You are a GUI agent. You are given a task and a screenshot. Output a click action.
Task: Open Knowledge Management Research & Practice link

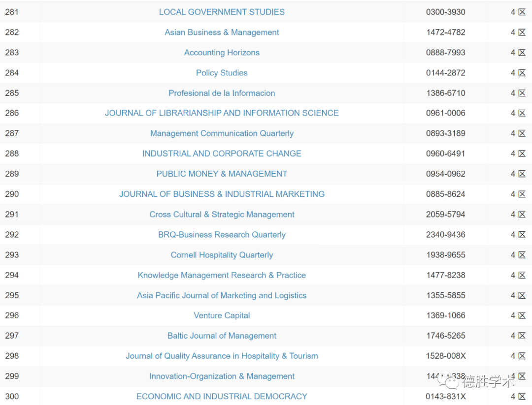click(x=222, y=275)
